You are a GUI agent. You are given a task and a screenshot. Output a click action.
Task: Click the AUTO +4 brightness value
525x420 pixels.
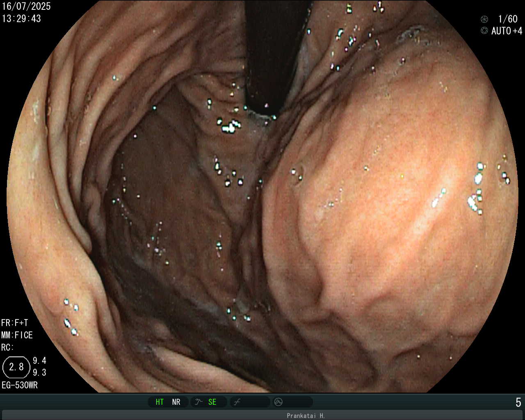point(507,31)
